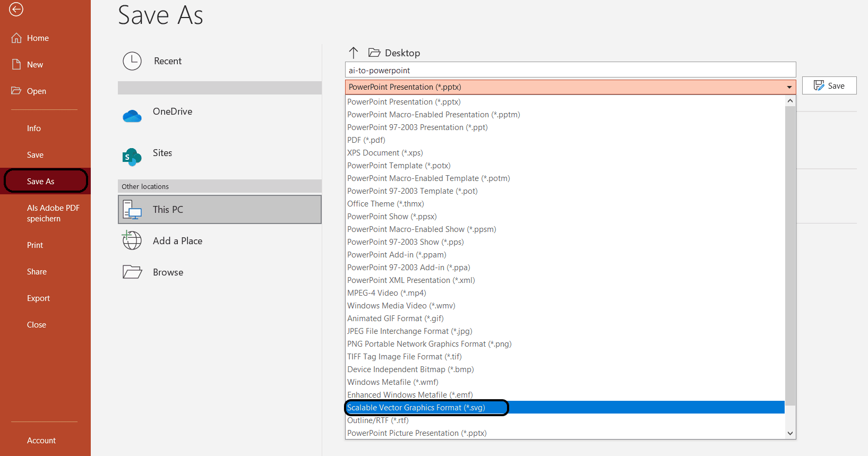Select Save in the sidebar
The width and height of the screenshot is (868, 456).
point(35,155)
